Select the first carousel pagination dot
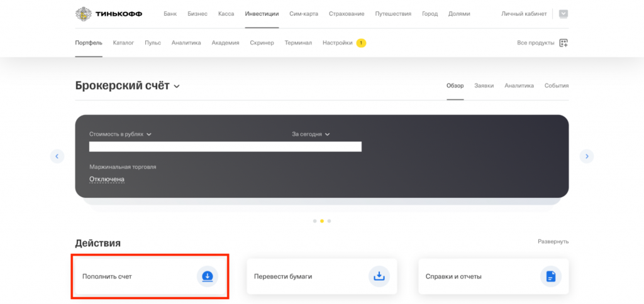The height and width of the screenshot is (304, 644). pos(314,221)
